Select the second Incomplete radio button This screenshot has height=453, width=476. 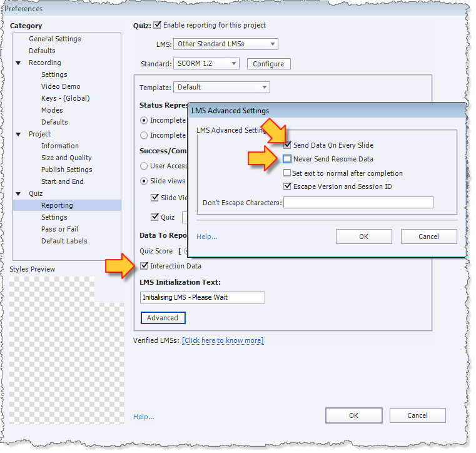pyautogui.click(x=144, y=135)
